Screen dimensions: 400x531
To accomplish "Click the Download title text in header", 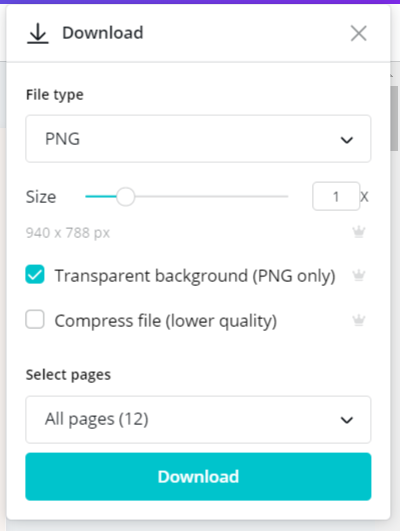I will click(x=103, y=33).
